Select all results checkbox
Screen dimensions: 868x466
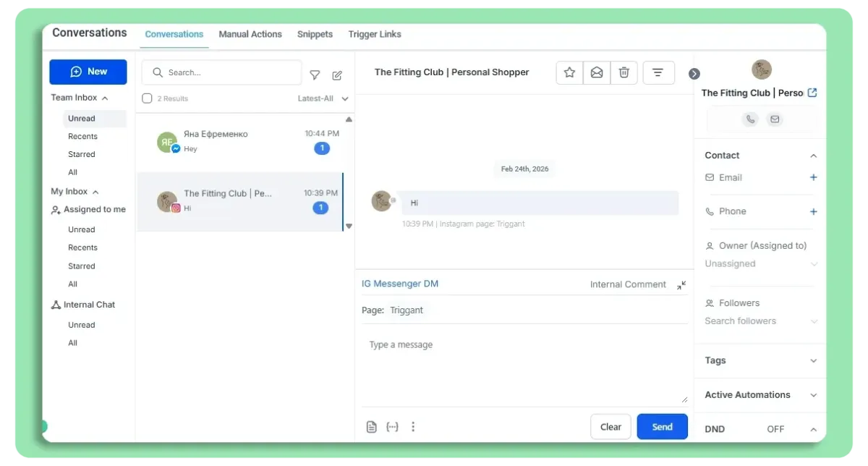pos(147,98)
